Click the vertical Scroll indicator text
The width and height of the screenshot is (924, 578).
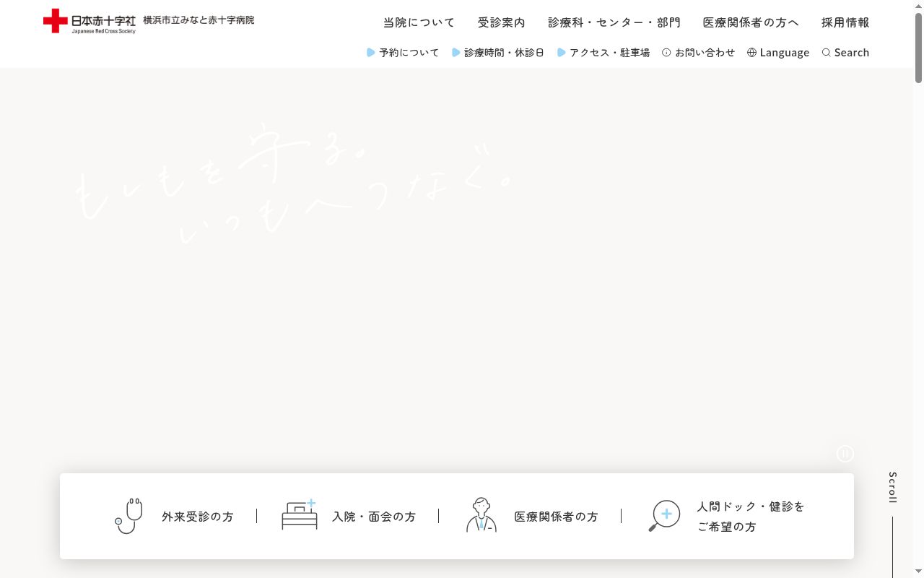(892, 488)
